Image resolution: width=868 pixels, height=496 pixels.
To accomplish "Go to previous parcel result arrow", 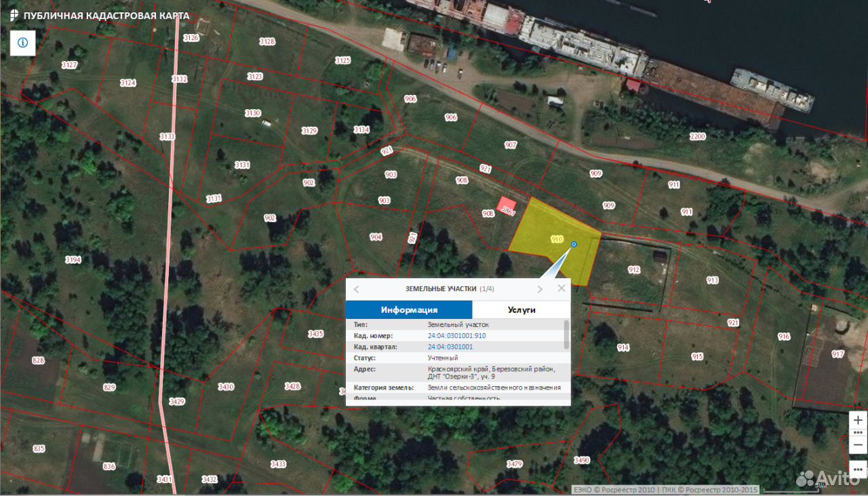I will 357,289.
